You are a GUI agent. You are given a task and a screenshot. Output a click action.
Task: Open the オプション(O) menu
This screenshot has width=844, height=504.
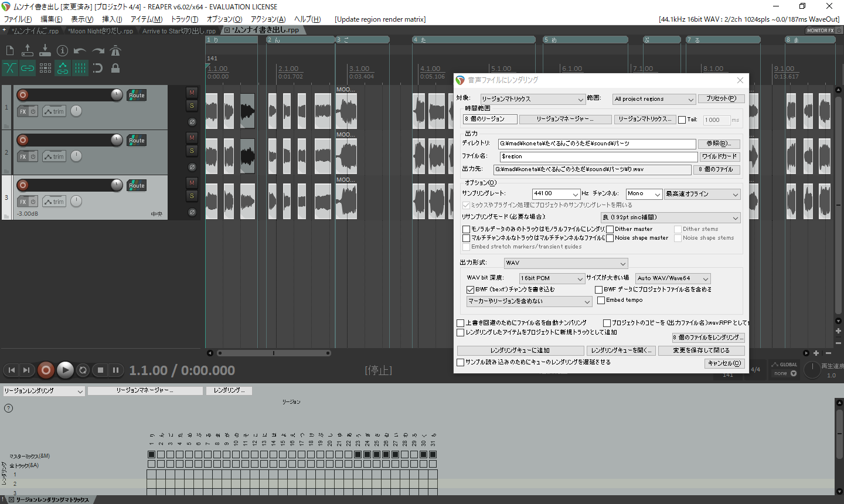[224, 19]
